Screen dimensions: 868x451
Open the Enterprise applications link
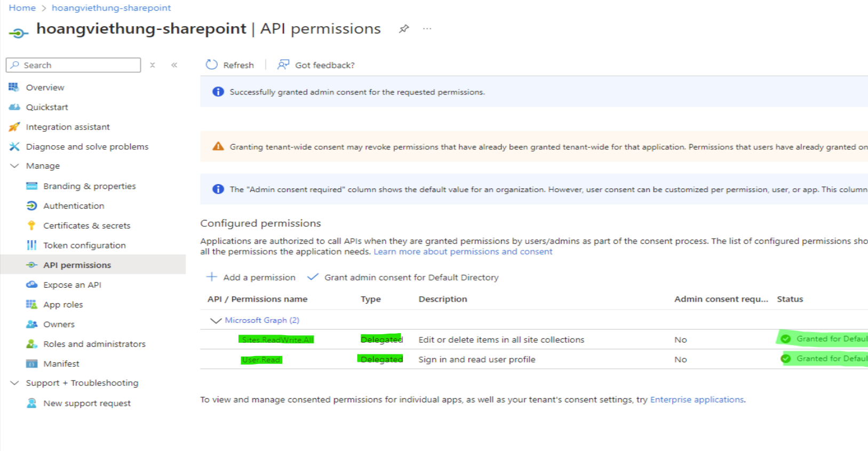pyautogui.click(x=697, y=399)
